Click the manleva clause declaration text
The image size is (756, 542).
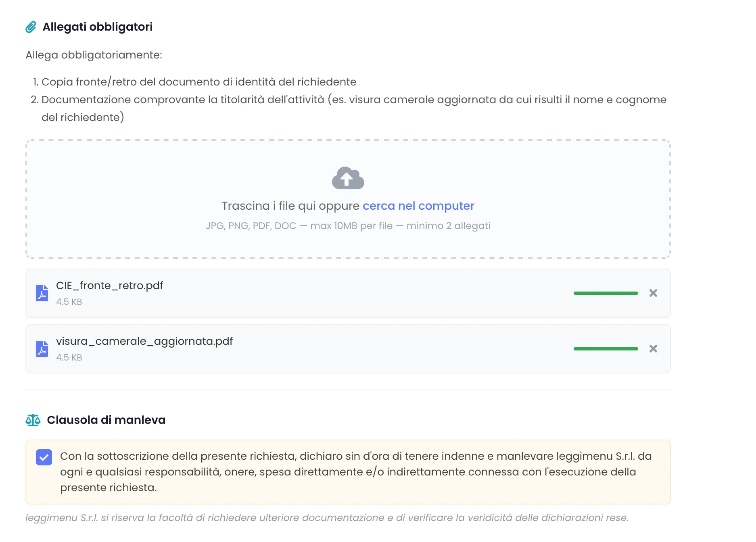pos(356,472)
